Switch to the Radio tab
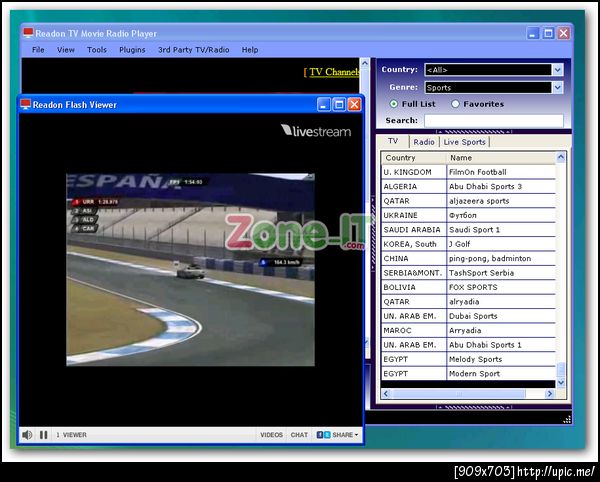600x482 pixels. (424, 142)
